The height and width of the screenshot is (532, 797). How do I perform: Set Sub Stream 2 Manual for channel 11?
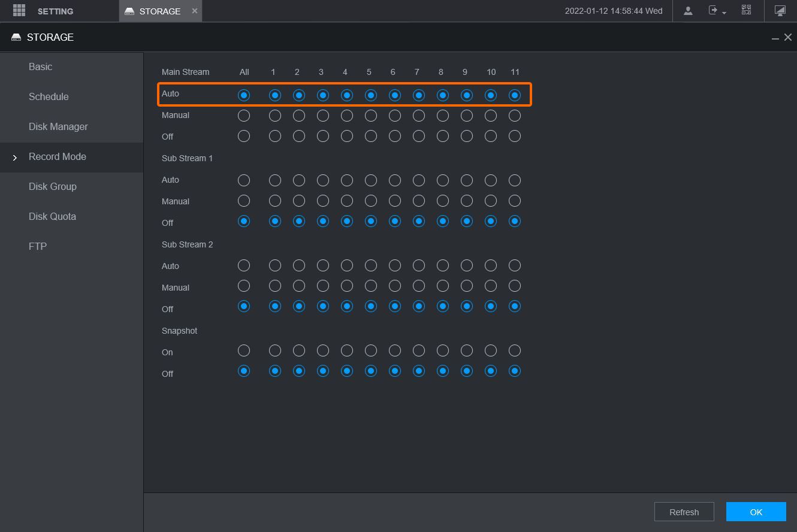tap(515, 286)
